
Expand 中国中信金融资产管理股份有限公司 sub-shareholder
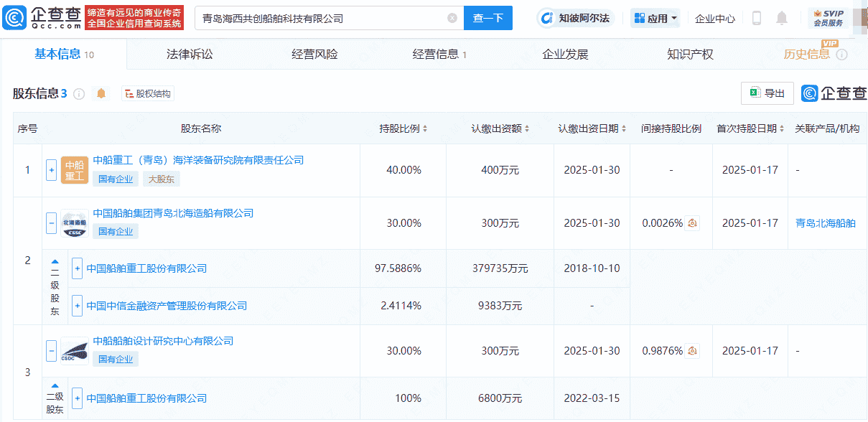pyautogui.click(x=77, y=306)
